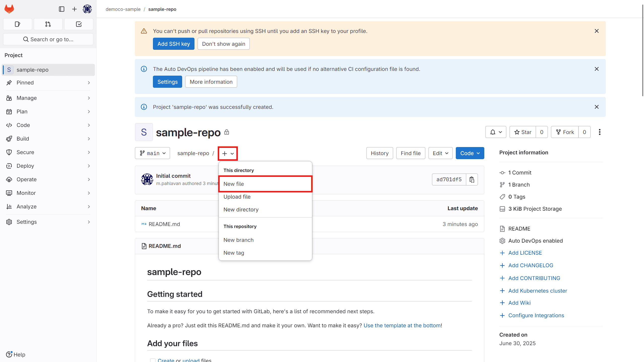The image size is (644, 362).
Task: Open the democo-sample breadcrumb link
Action: tap(123, 9)
